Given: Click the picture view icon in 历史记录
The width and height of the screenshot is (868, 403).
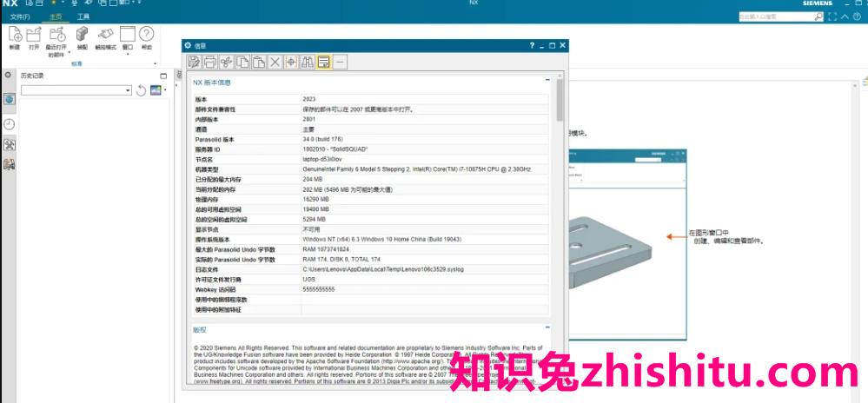Looking at the screenshot, I should [x=156, y=90].
